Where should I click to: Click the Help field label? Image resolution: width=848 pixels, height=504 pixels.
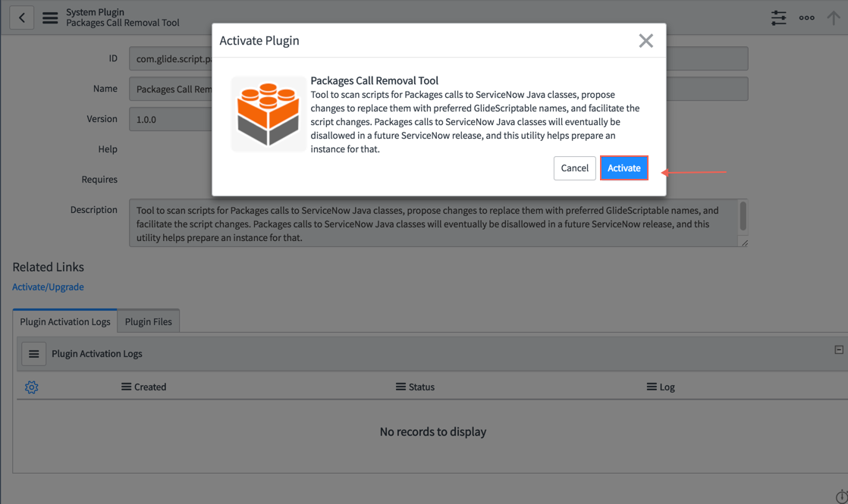(108, 149)
